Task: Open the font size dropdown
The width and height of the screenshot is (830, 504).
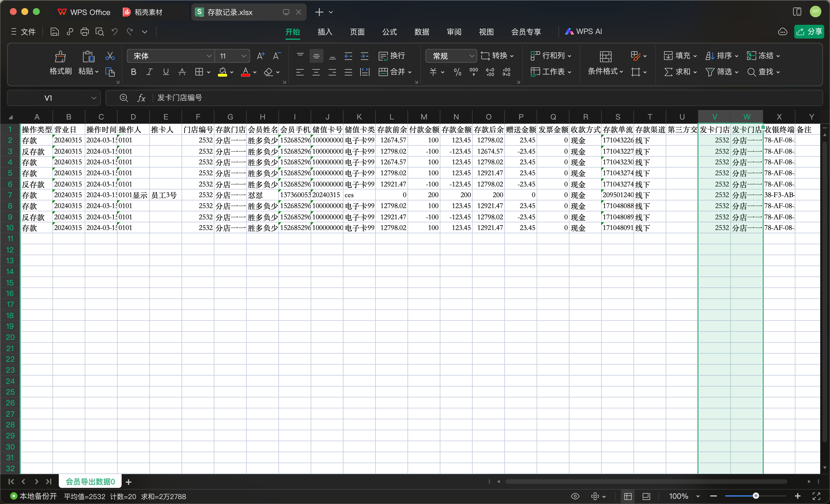Action: [244, 56]
